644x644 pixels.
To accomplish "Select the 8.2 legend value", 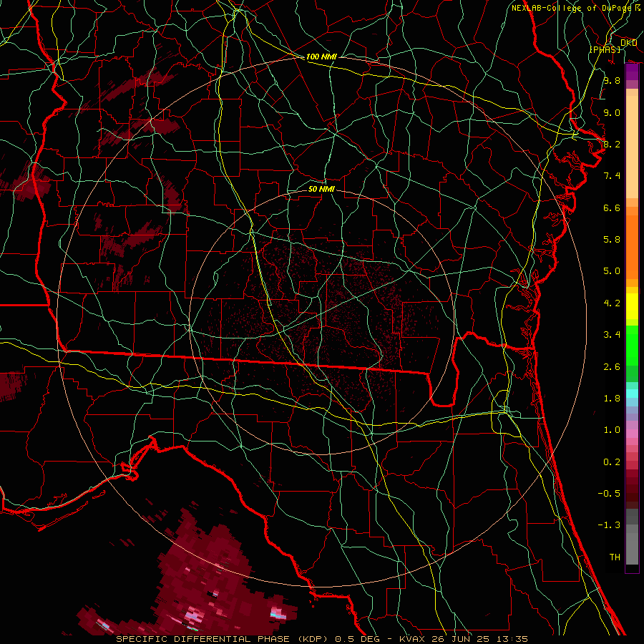I will coord(612,144).
